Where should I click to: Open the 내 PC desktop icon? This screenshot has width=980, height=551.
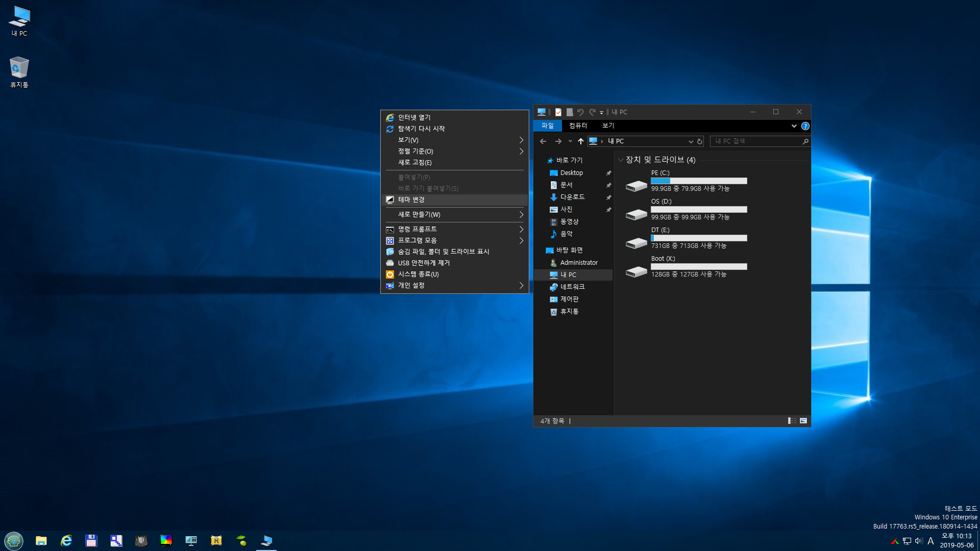[19, 21]
